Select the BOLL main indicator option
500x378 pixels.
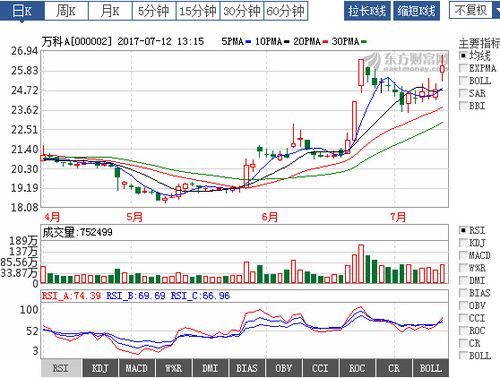(475, 81)
